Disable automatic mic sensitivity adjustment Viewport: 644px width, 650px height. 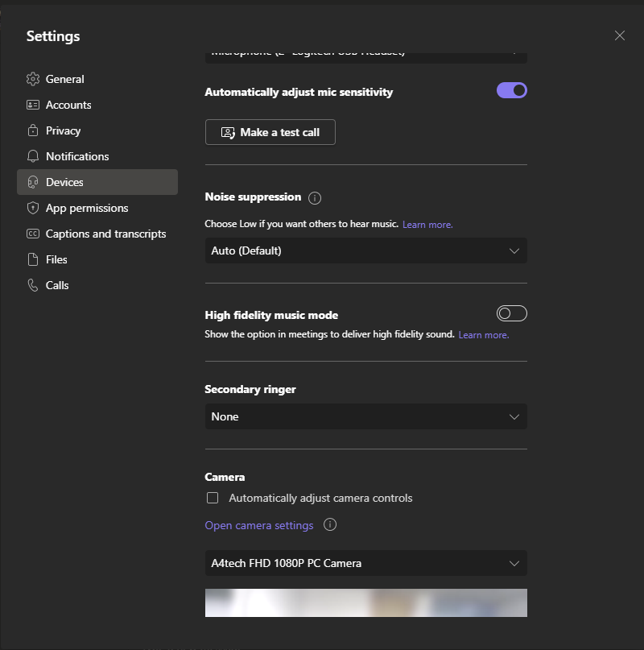point(511,90)
